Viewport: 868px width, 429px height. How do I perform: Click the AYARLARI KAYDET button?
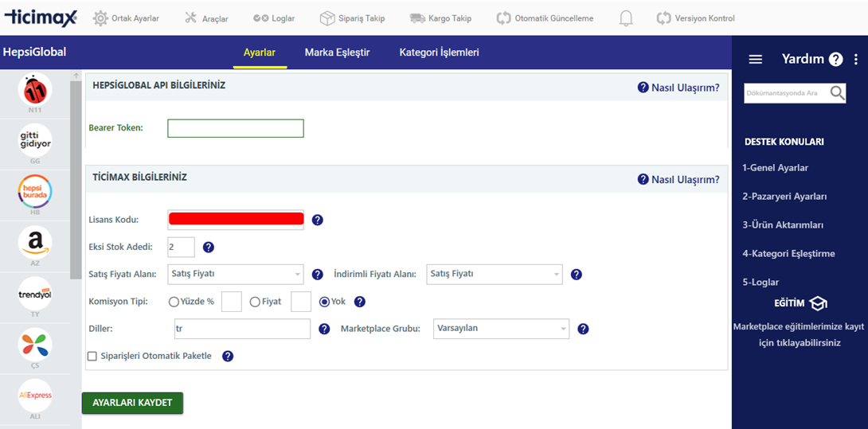[132, 403]
